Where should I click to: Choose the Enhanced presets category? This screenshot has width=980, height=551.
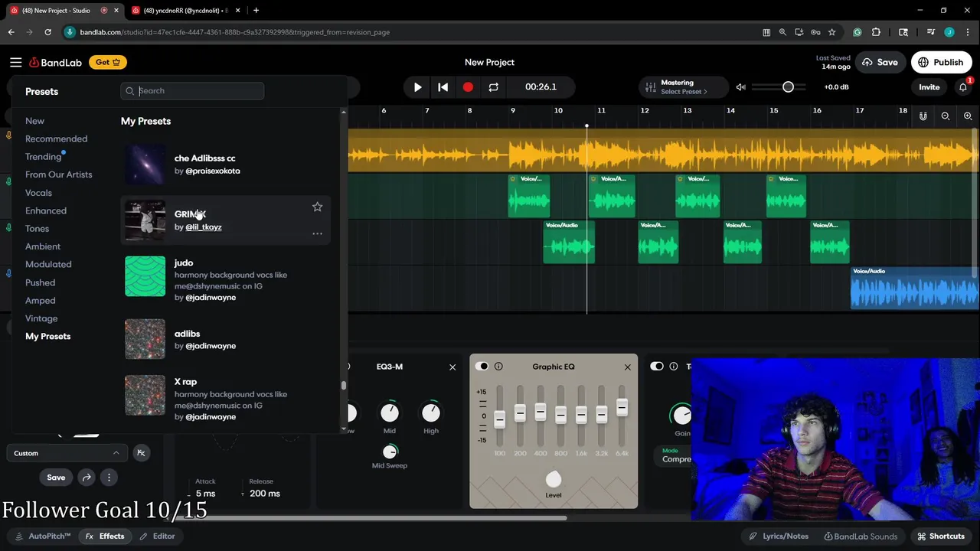[x=46, y=210]
